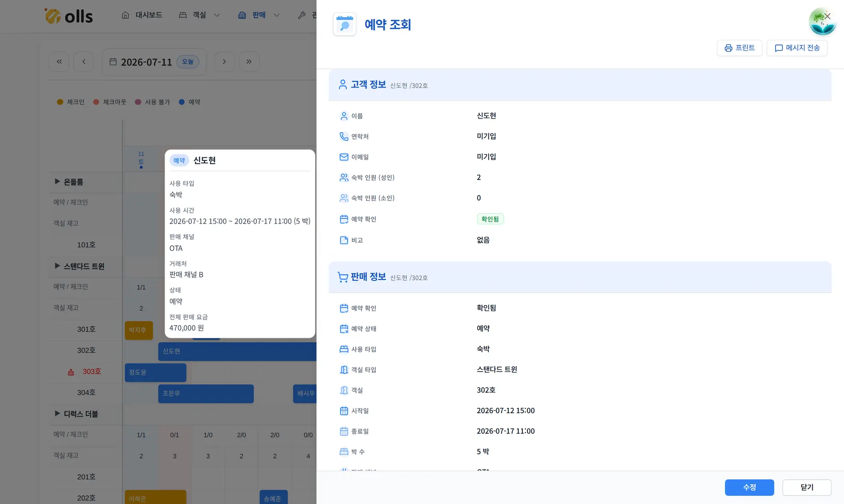The width and height of the screenshot is (844, 504).
Task: Click the bed icon beside 사용 타입
Action: coord(344,349)
